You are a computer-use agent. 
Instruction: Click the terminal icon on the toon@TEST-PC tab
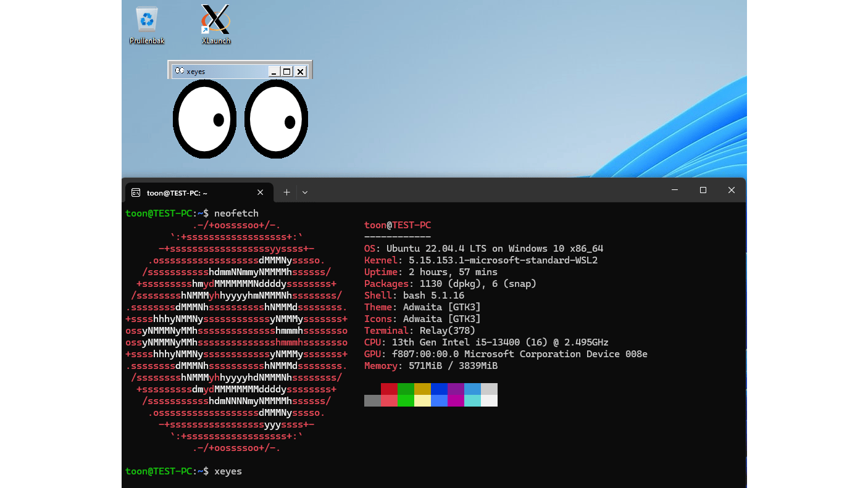click(x=136, y=192)
